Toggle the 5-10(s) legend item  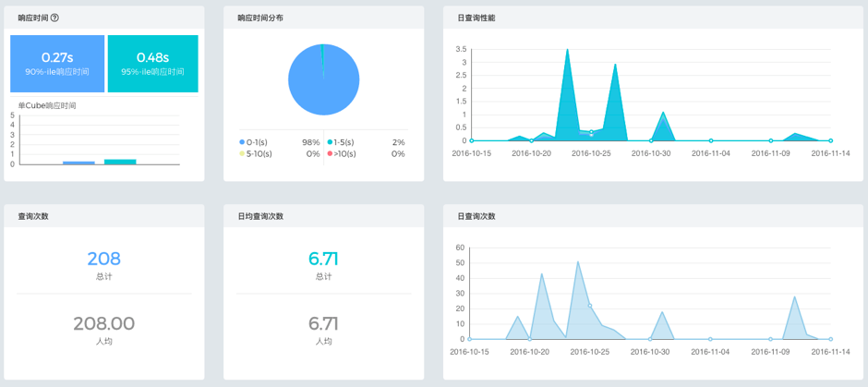click(x=259, y=153)
